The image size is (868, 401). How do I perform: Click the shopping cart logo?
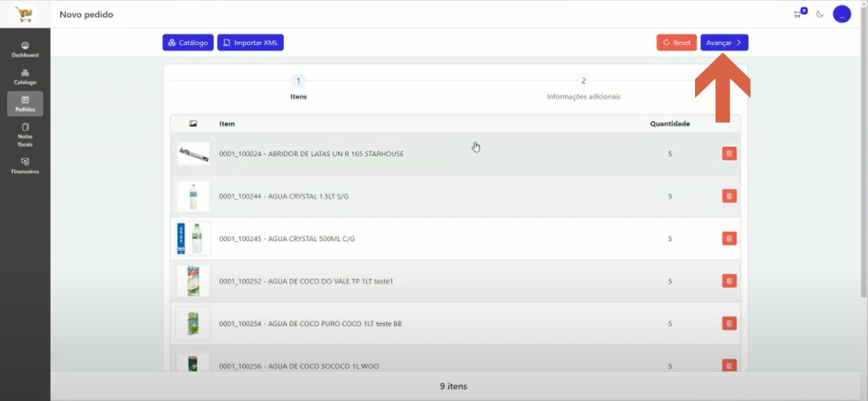pyautogui.click(x=25, y=14)
